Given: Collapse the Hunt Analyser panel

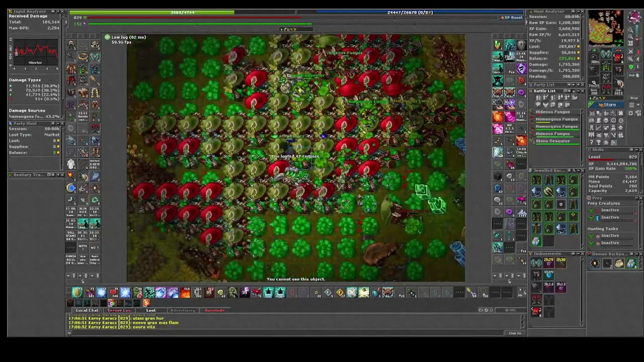Looking at the screenshot, I should (578, 12).
